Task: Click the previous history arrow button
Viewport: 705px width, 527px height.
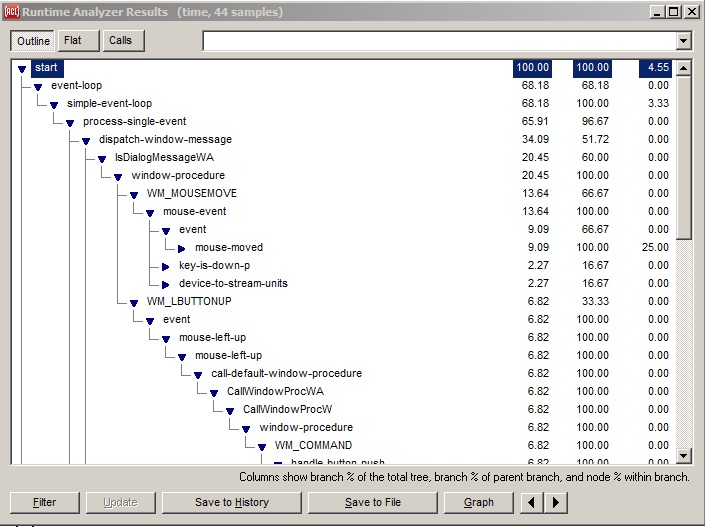Action: point(534,502)
